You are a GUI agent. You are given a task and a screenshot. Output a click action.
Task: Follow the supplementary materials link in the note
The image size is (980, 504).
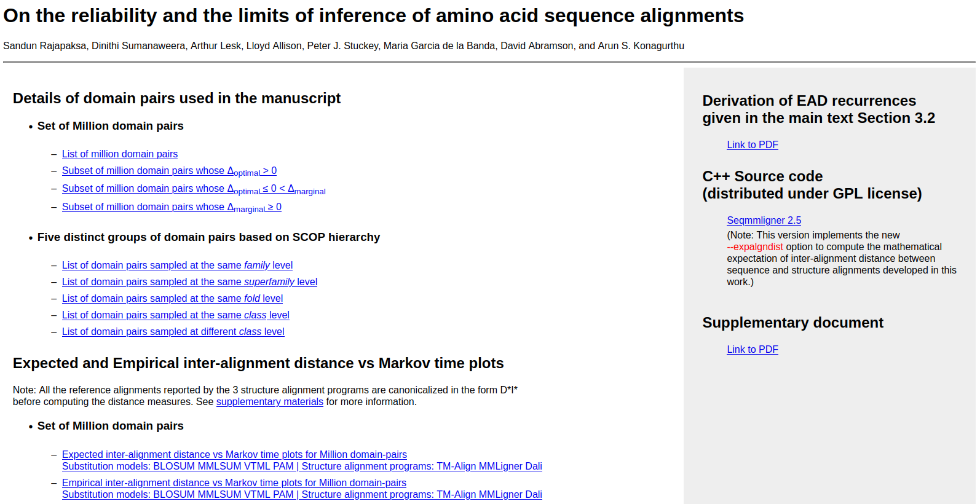pos(269,401)
